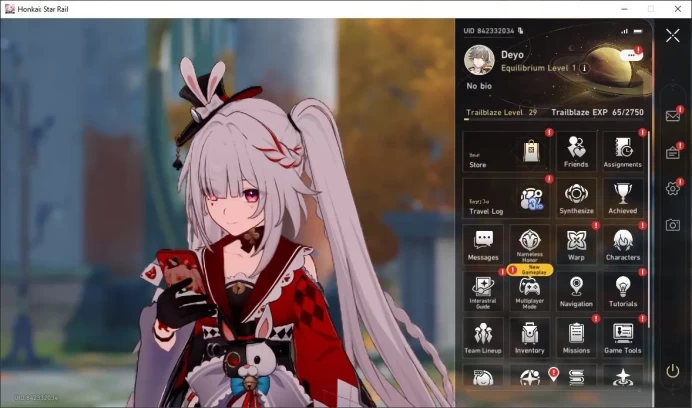Click the Honkai: Star Rail title bar icon
The width and height of the screenshot is (692, 408).
[10, 9]
